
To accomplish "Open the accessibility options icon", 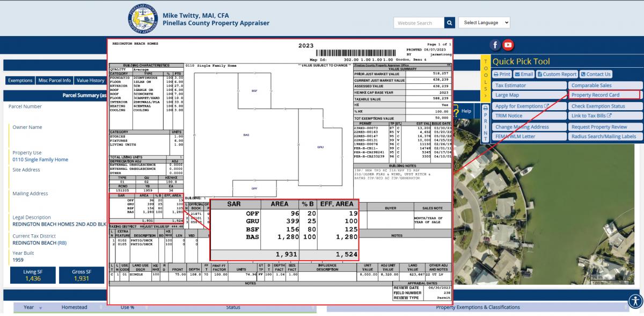I will tap(635, 300).
